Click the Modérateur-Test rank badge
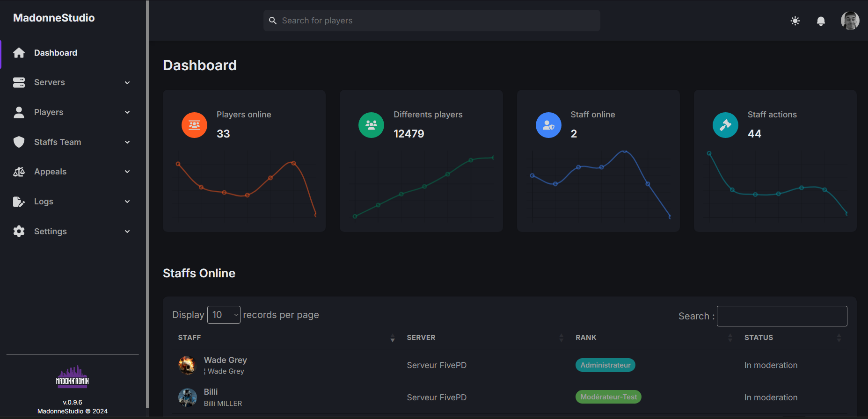This screenshot has height=419, width=868. (x=608, y=397)
